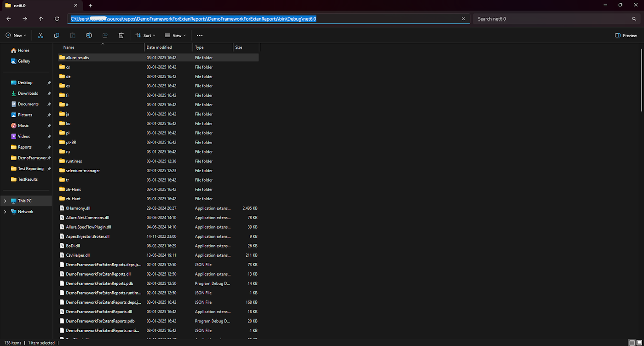The image size is (644, 346).
Task: Click the Copy icon in toolbar
Action: tap(57, 35)
